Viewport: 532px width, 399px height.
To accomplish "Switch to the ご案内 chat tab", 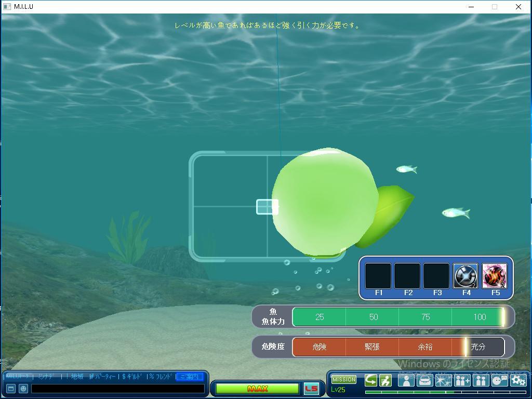I will click(189, 377).
